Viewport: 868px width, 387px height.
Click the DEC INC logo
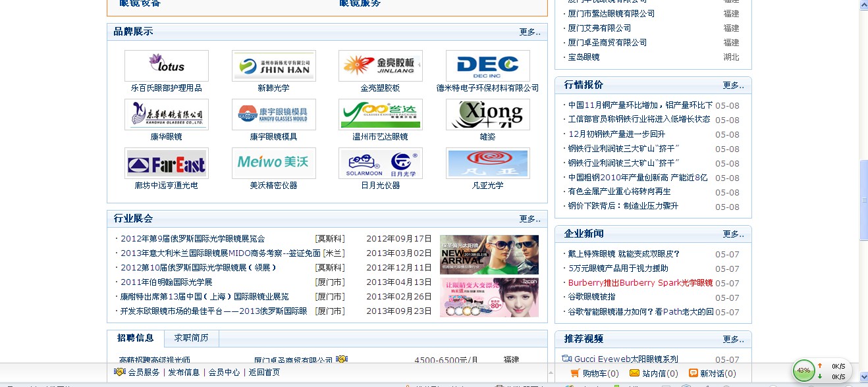pyautogui.click(x=487, y=66)
